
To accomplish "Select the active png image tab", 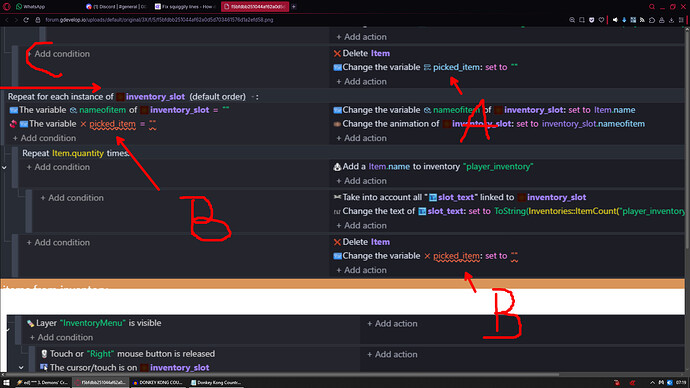I will 254,7.
